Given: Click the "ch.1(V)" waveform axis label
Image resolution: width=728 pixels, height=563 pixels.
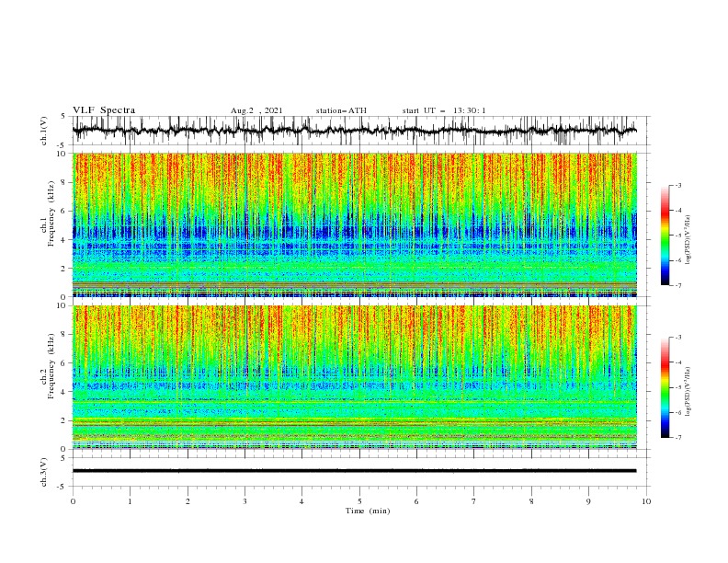Looking at the screenshot, I should coord(44,131).
